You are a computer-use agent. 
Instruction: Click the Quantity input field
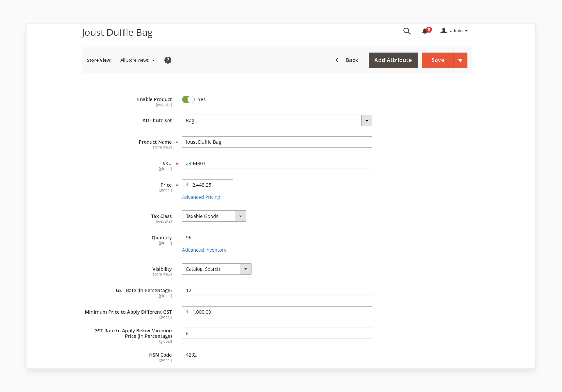[207, 238]
